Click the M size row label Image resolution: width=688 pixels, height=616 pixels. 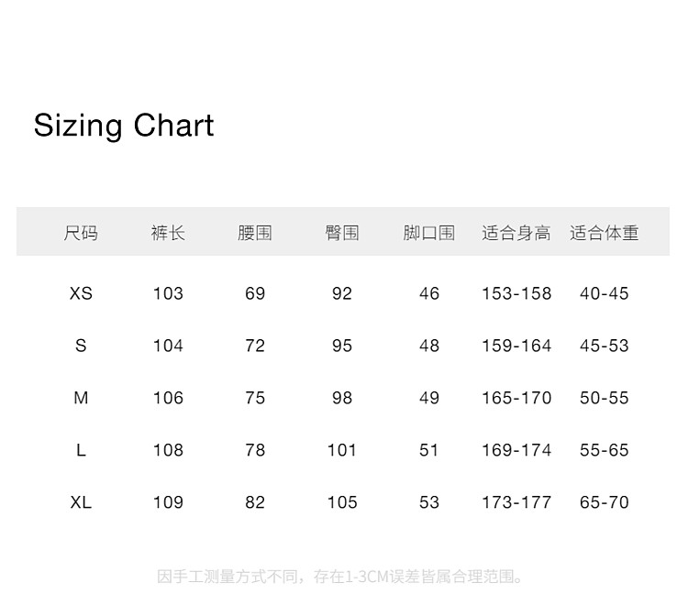81,398
